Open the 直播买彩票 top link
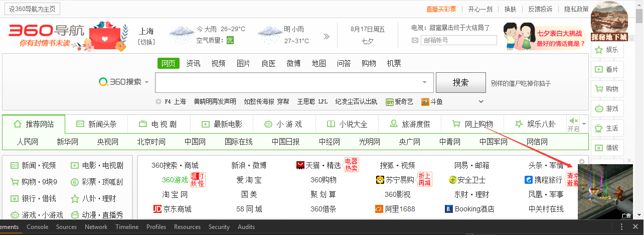644x235 pixels. point(441,9)
